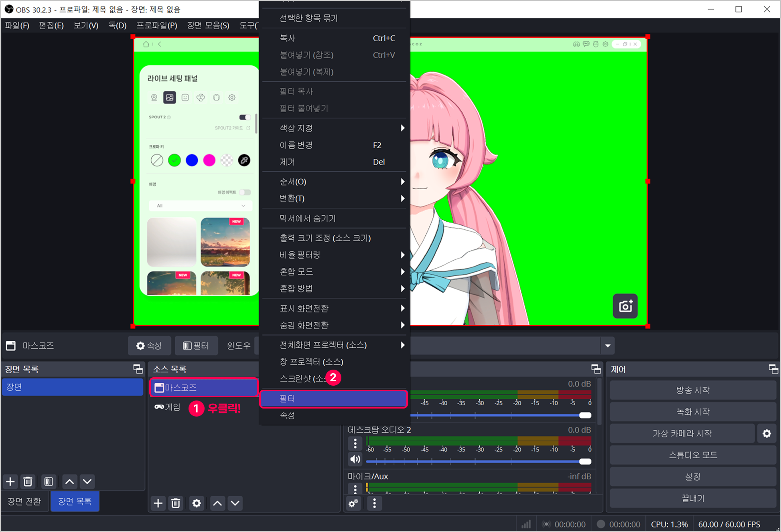Choose custom color picker chroma key

(x=244, y=160)
